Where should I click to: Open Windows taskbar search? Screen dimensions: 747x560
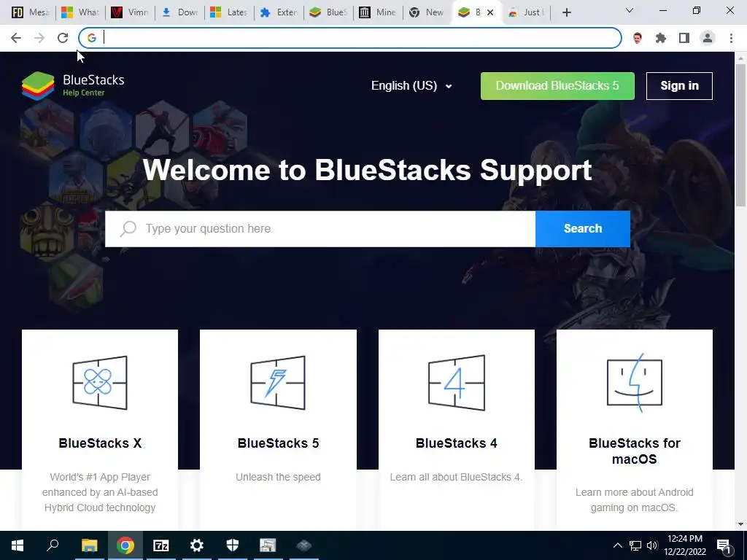tap(53, 545)
